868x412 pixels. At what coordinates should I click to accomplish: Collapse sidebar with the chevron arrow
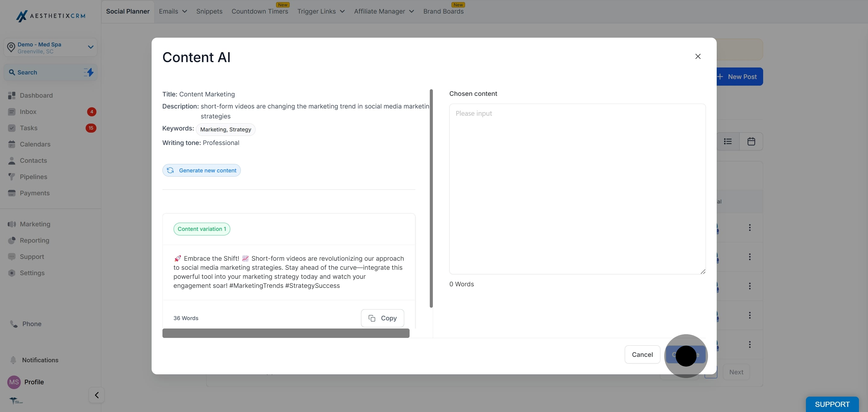[x=97, y=395]
